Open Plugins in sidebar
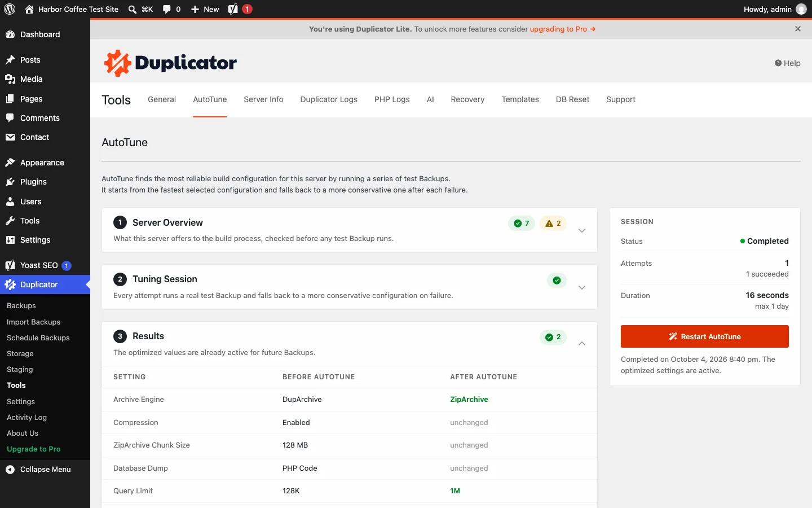This screenshot has height=508, width=812. (x=45, y=182)
